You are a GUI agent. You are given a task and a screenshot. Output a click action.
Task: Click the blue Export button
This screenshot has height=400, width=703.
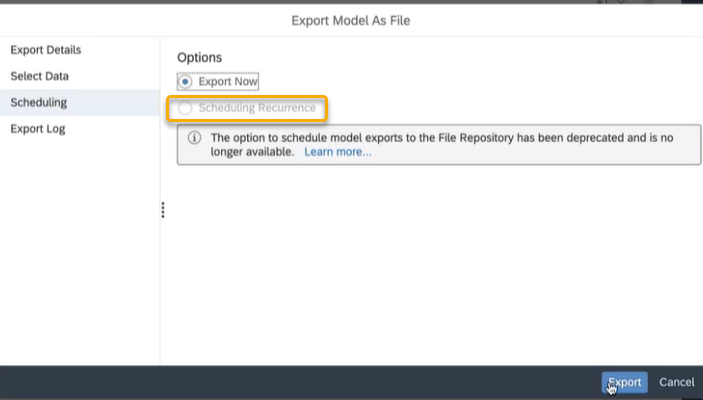coord(625,382)
